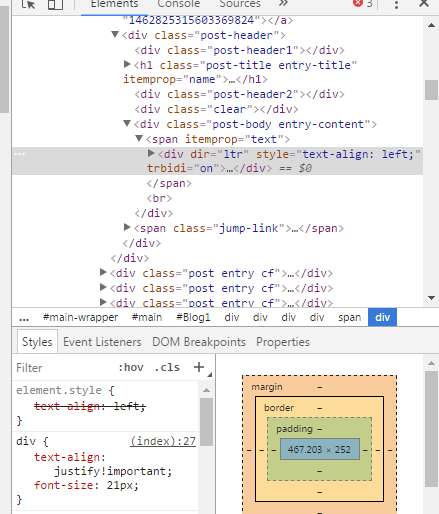
Task: Toggle the device toolbar icon
Action: tap(55, 4)
